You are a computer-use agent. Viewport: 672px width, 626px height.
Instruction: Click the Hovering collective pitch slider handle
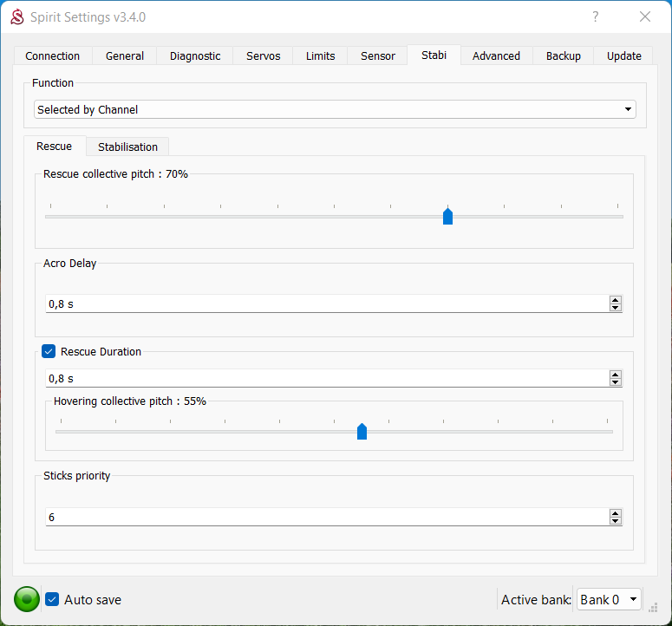362,432
